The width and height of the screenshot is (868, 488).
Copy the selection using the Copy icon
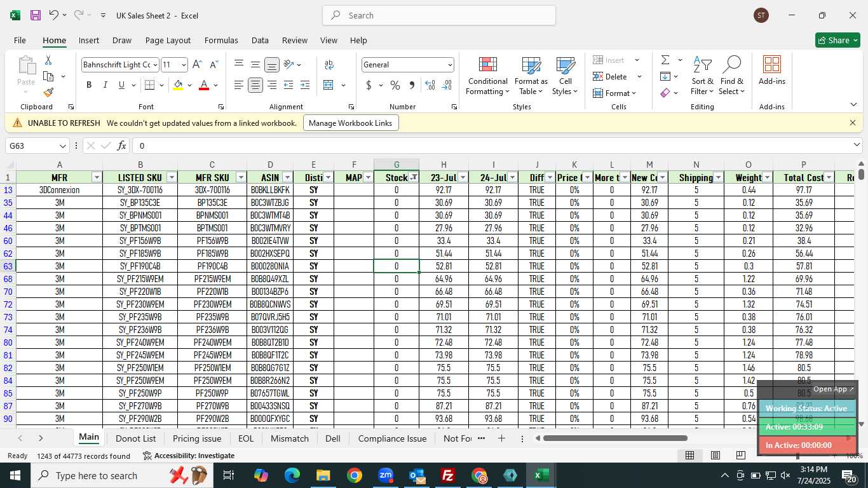pos(48,76)
